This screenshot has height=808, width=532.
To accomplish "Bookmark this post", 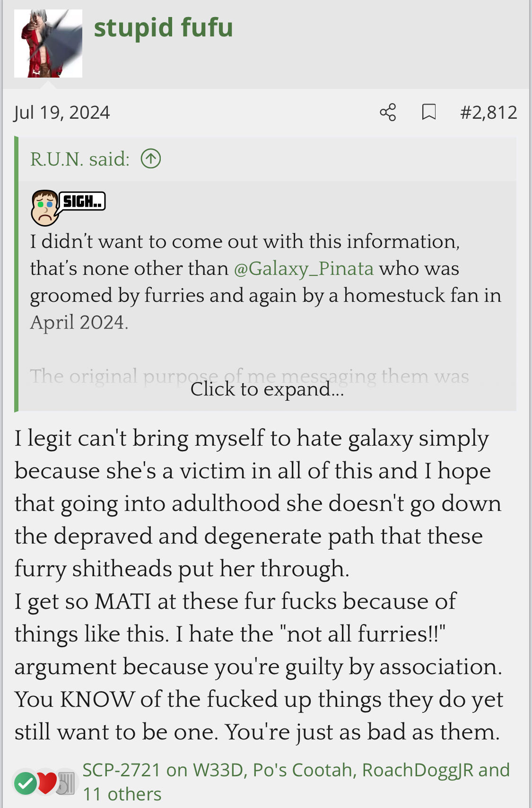I will [428, 113].
